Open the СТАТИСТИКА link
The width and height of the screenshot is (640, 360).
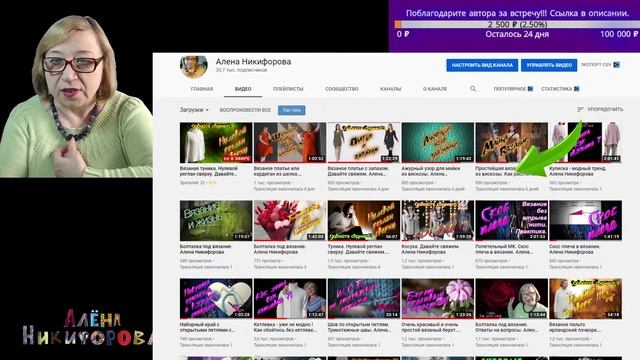click(557, 89)
